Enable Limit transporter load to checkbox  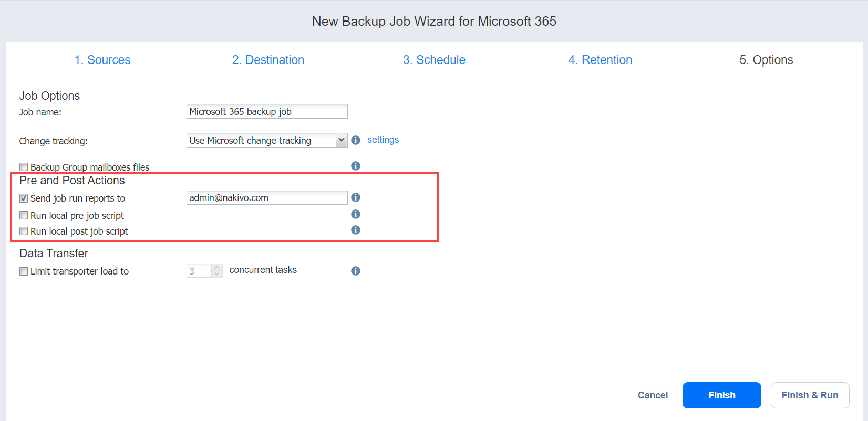tap(24, 271)
